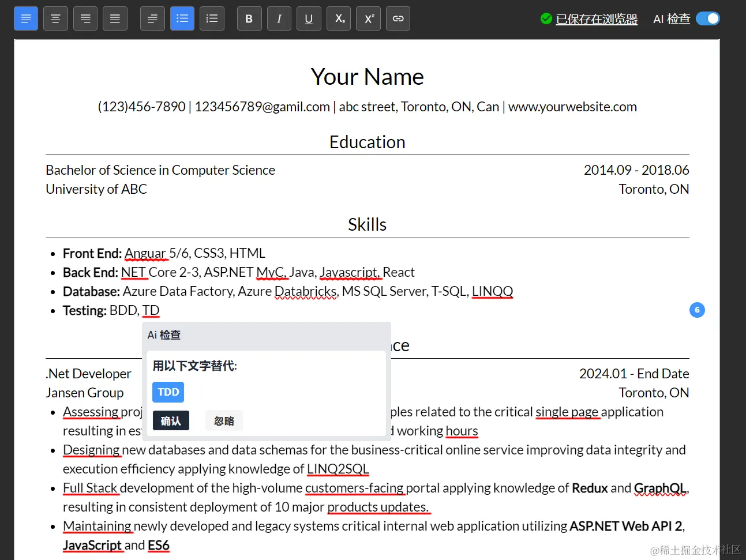Click the misspelled word Anguar
Image resolution: width=746 pixels, height=560 pixels.
[x=145, y=253]
